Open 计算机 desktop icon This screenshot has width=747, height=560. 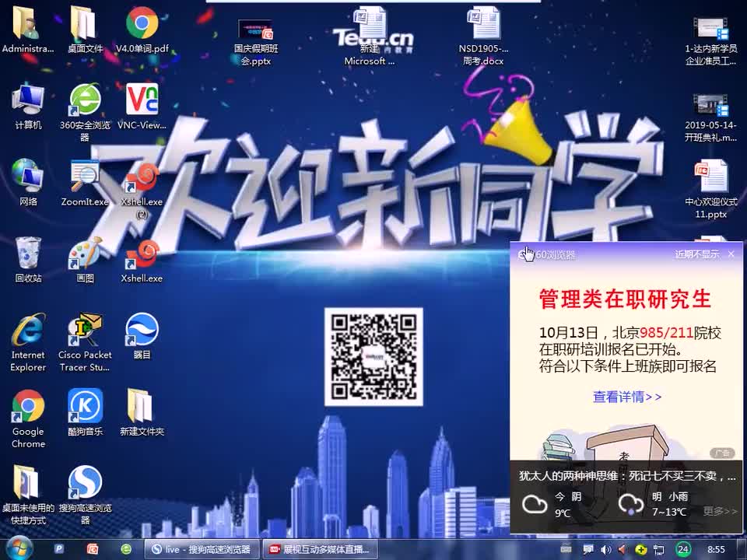[28, 107]
